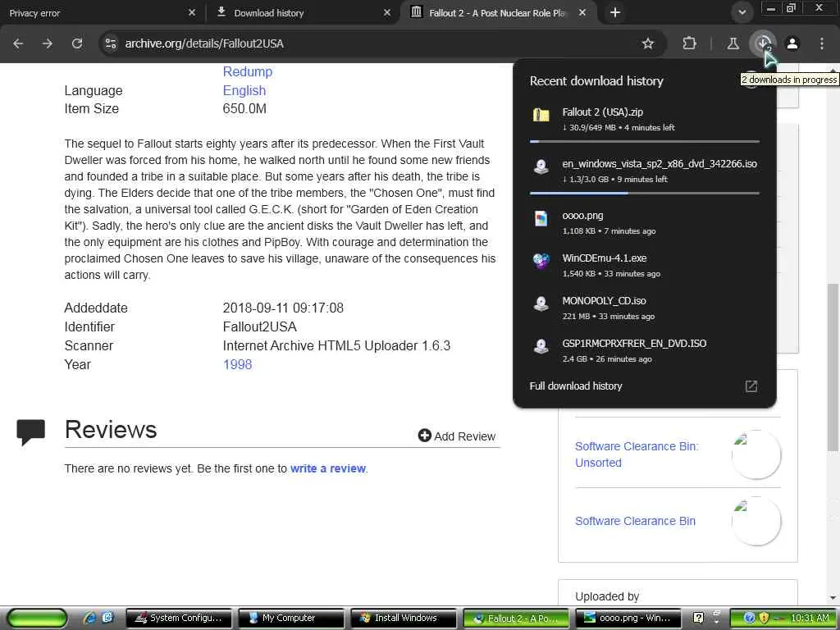Go forward to the next page
The image size is (840, 630).
pos(47,43)
